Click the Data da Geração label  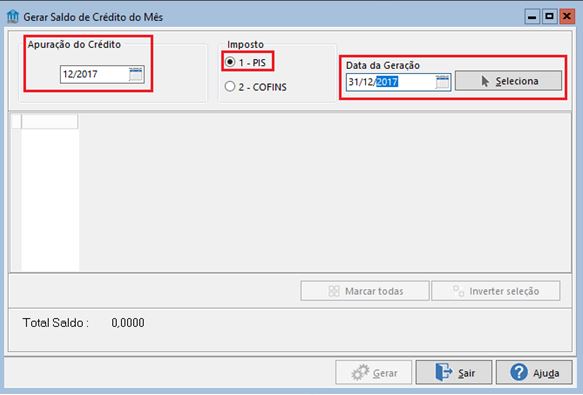[383, 65]
